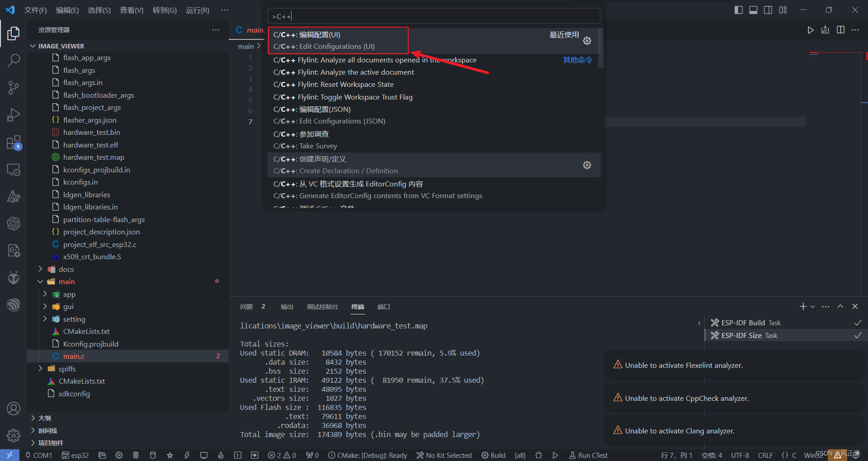Open the Search view in activity bar

14,60
